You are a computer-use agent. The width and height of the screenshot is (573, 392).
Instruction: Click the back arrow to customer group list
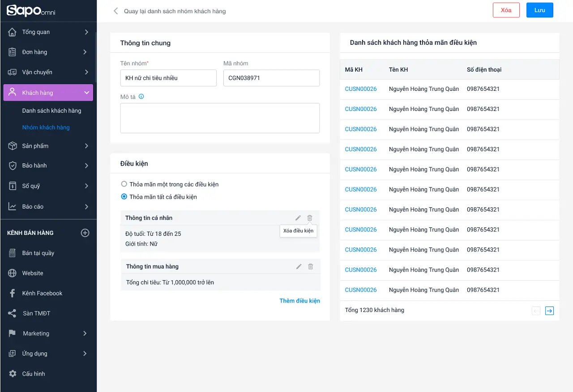pyautogui.click(x=116, y=11)
